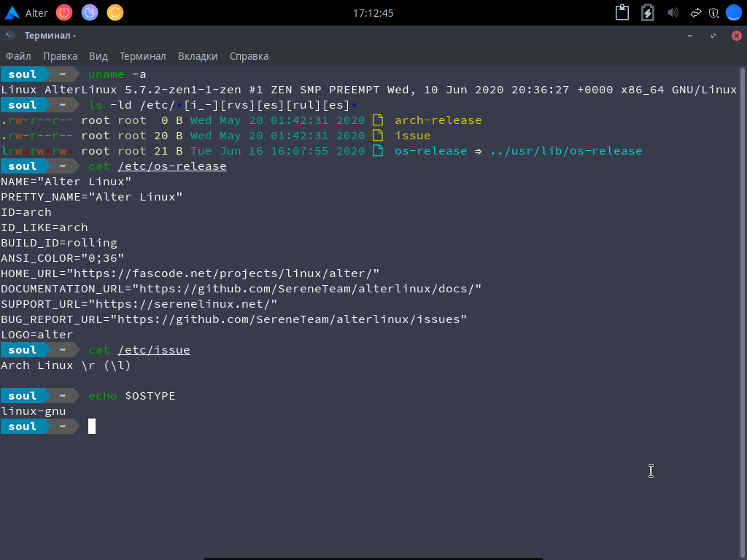Click the 'LOGO=alter' line
This screenshot has width=747, height=560.
click(x=37, y=334)
